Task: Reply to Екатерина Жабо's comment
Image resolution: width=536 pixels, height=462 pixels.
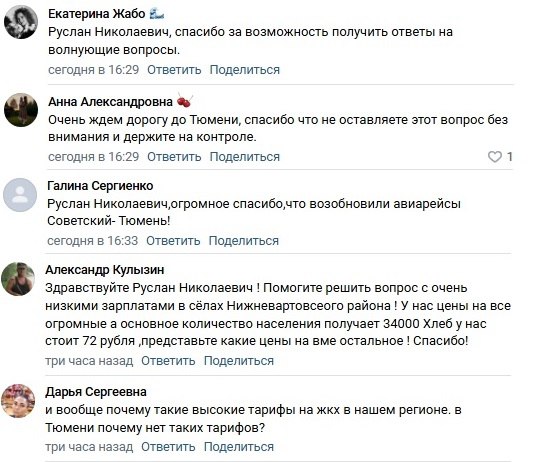Action: 174,70
